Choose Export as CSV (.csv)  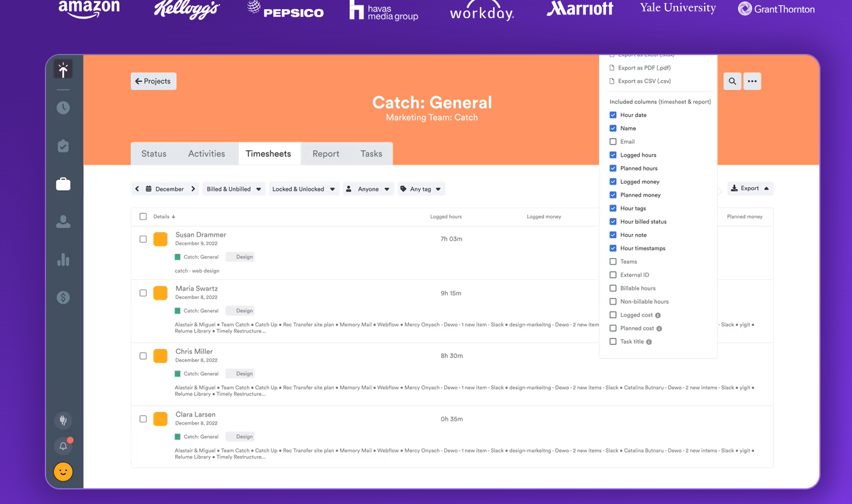click(640, 81)
